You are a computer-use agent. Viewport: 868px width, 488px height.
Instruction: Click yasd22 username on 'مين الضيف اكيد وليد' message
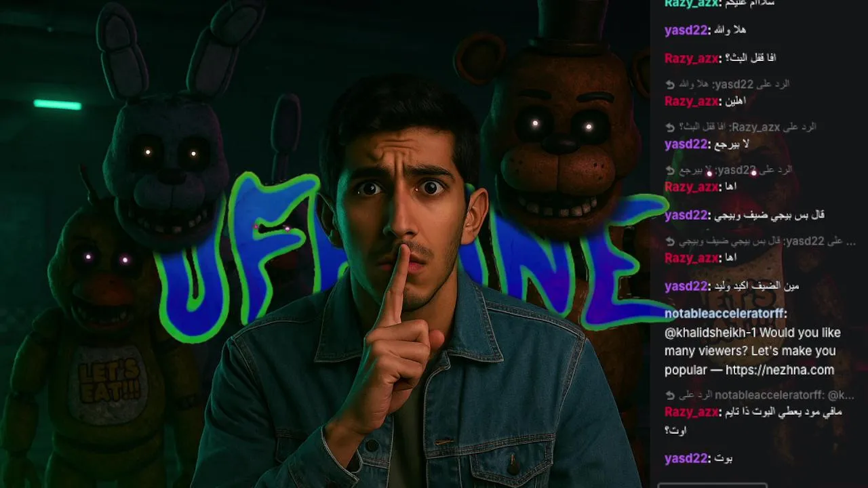(x=686, y=286)
